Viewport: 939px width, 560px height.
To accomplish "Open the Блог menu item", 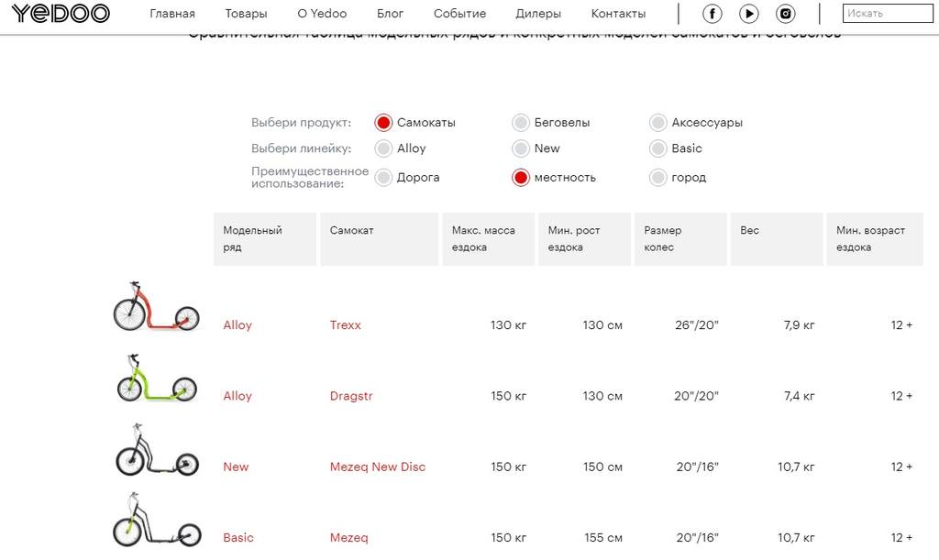I will coord(390,14).
